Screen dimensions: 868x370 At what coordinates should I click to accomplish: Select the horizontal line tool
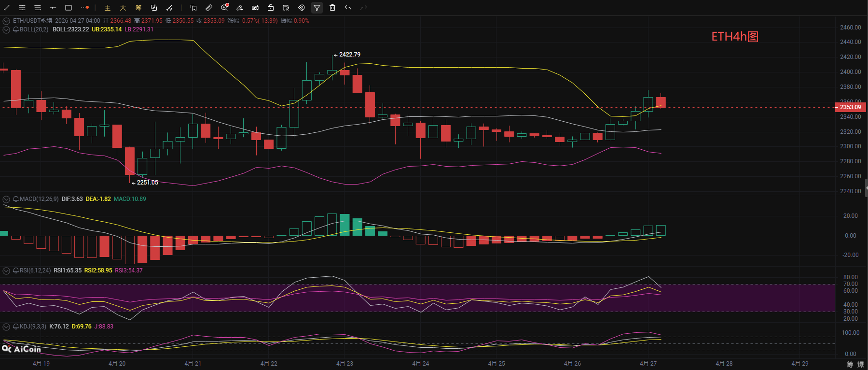(x=53, y=8)
